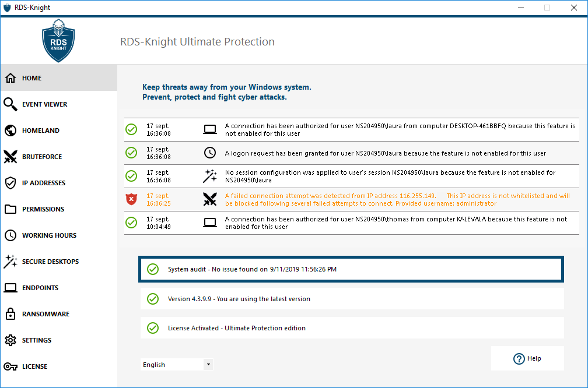Click the green check next to License Activated

[x=153, y=328]
